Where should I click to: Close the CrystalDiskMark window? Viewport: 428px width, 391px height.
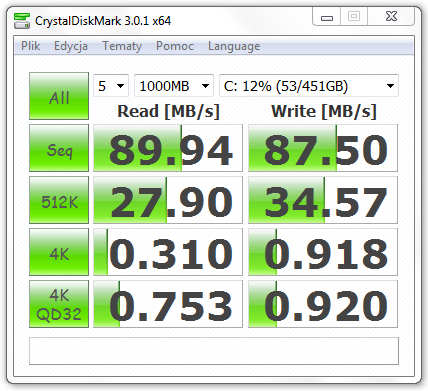click(391, 17)
